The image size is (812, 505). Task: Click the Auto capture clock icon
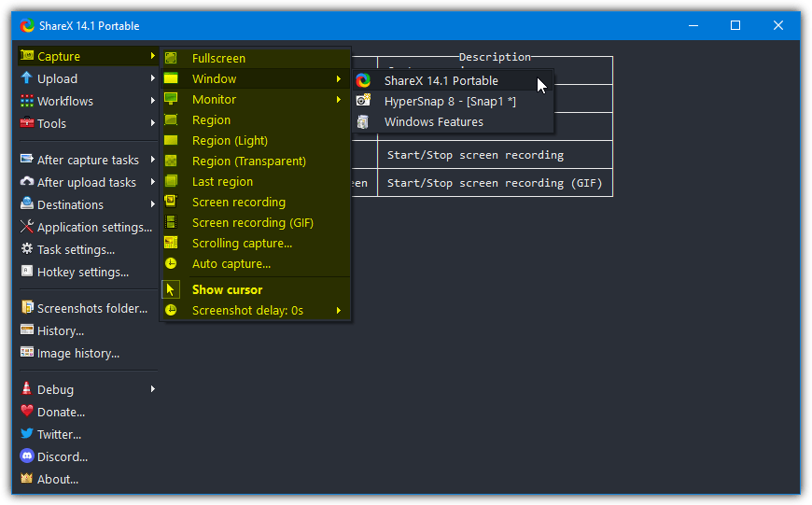click(171, 263)
